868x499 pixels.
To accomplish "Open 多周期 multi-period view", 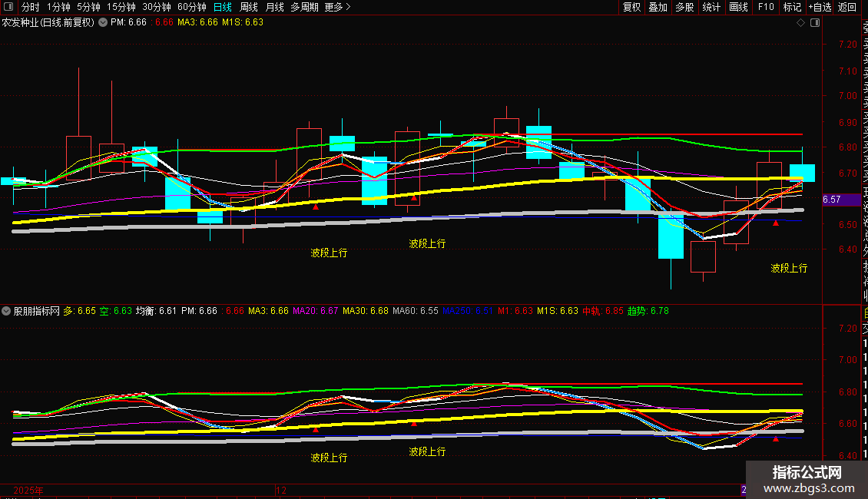I will click(x=304, y=7).
